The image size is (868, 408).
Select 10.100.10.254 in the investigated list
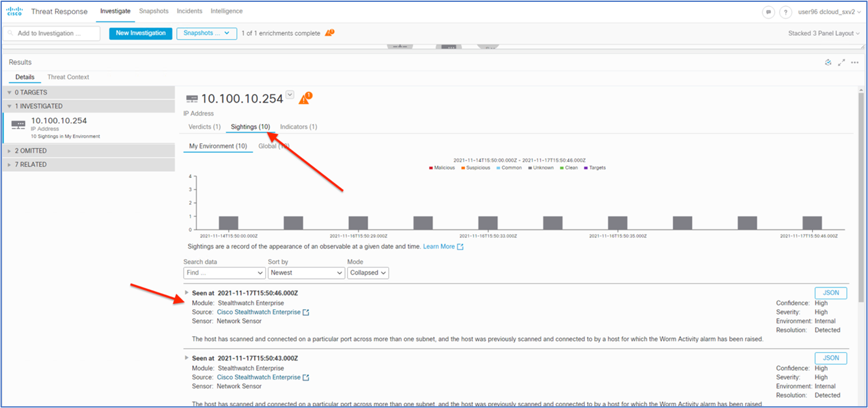pos(88,128)
